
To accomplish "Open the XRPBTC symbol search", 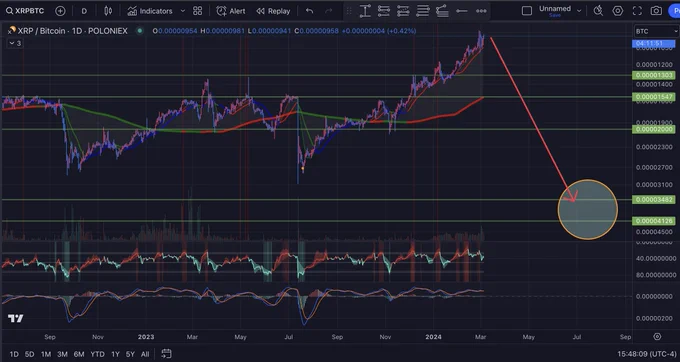I will (25, 11).
